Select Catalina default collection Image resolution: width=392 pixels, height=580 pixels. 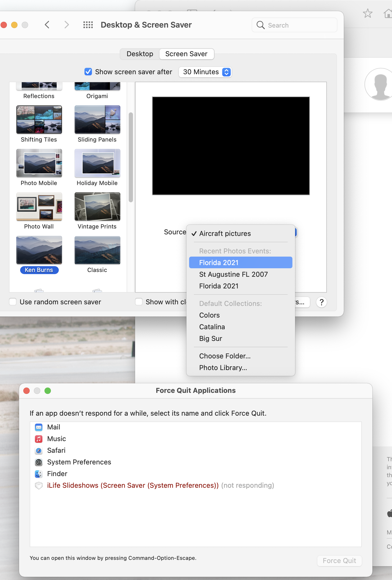(241, 327)
